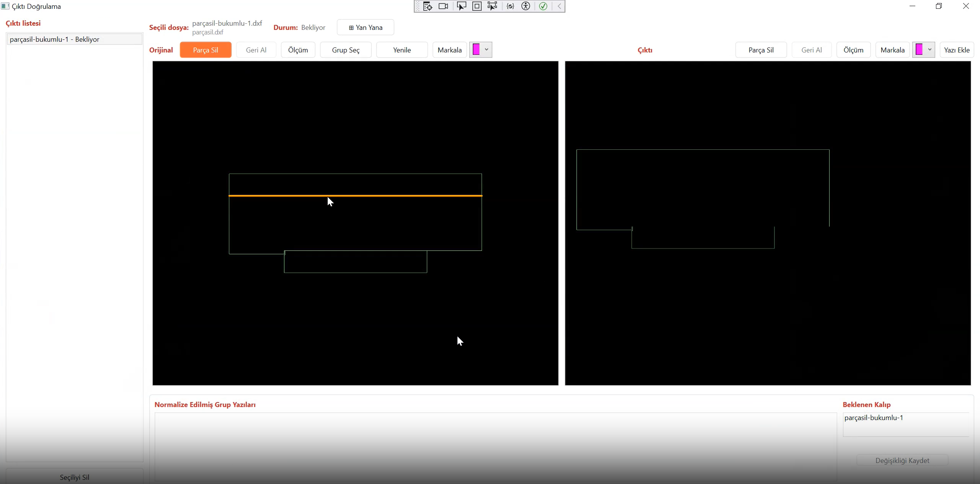The width and height of the screenshot is (980, 484).
Task: Click the Beklenen Kalıp text field
Action: point(906,424)
